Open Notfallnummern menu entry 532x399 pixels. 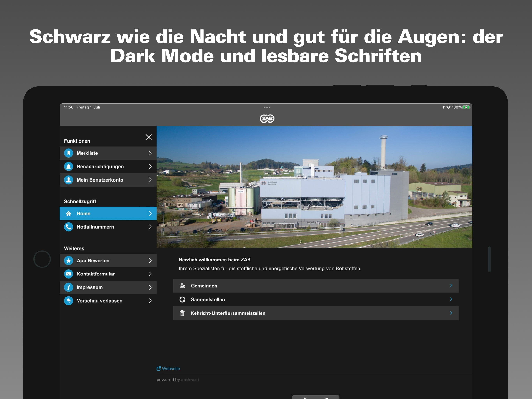click(108, 227)
